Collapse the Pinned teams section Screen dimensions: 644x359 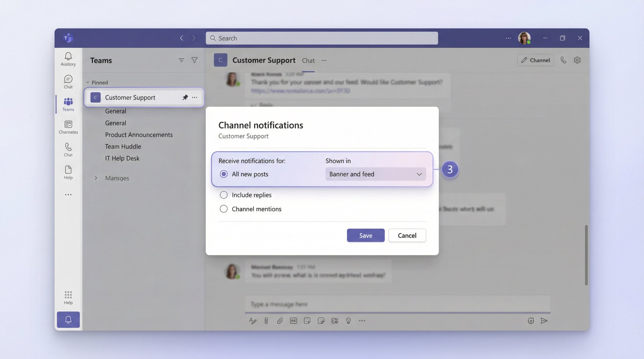[88, 82]
